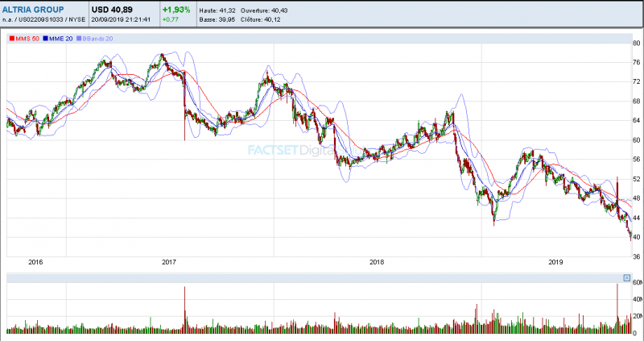Click the Ouverture: 40,43 value
This screenshot has height=341, width=644.
(x=264, y=10)
